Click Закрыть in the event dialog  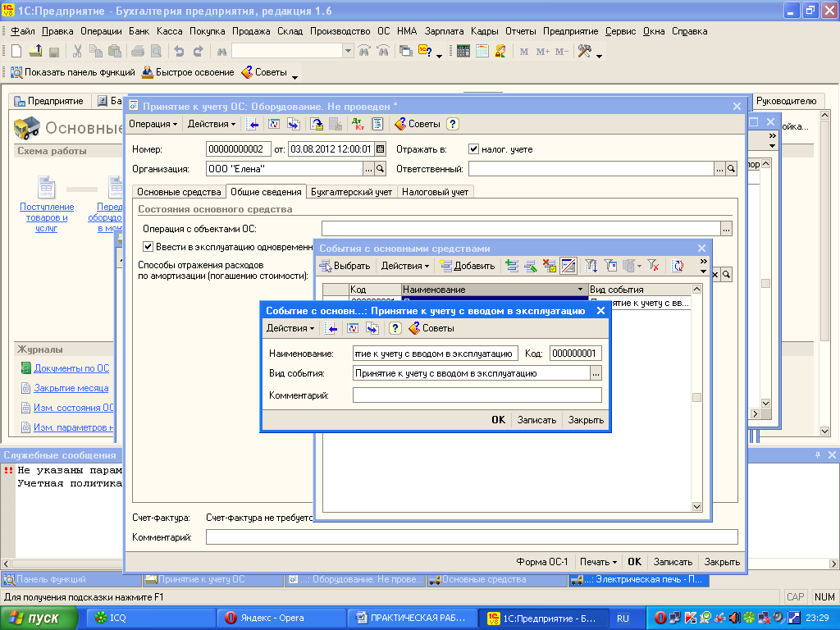coord(586,420)
